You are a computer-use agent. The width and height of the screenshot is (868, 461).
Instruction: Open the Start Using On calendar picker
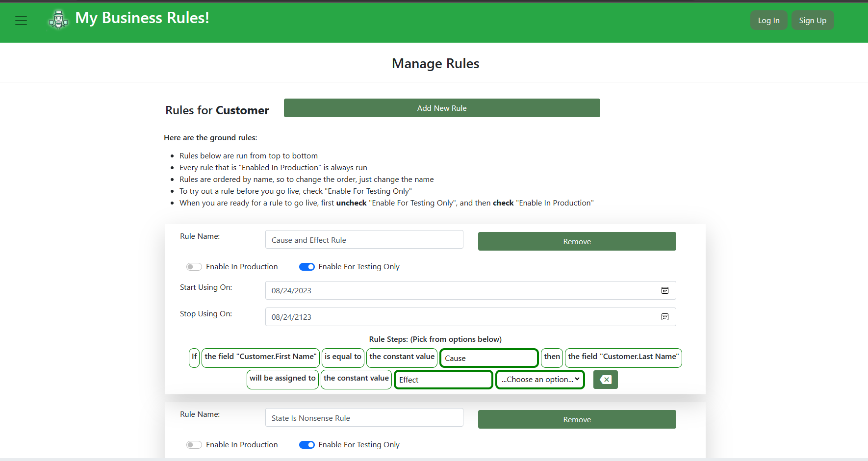(665, 290)
